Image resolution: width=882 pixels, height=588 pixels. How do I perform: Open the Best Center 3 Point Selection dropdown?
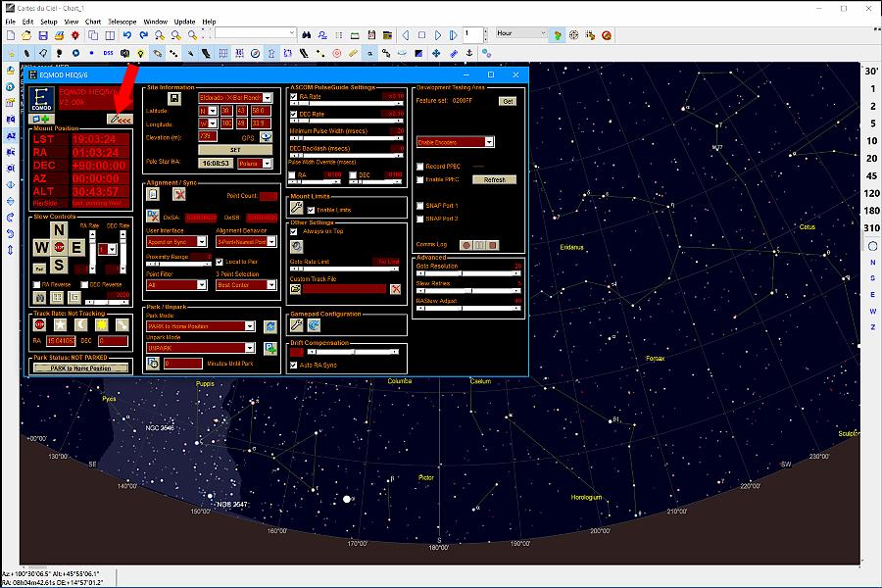pos(246,285)
